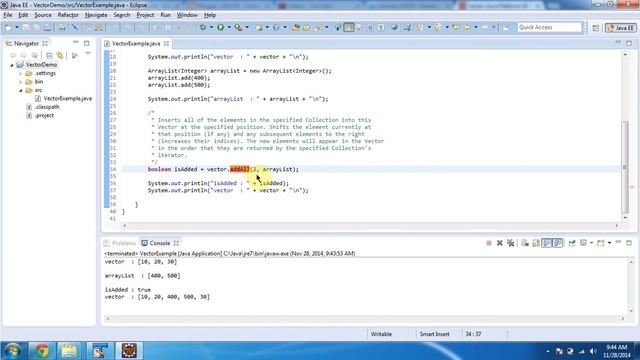Click the New file toolbar icon
The width and height of the screenshot is (640, 360).
tap(8, 27)
